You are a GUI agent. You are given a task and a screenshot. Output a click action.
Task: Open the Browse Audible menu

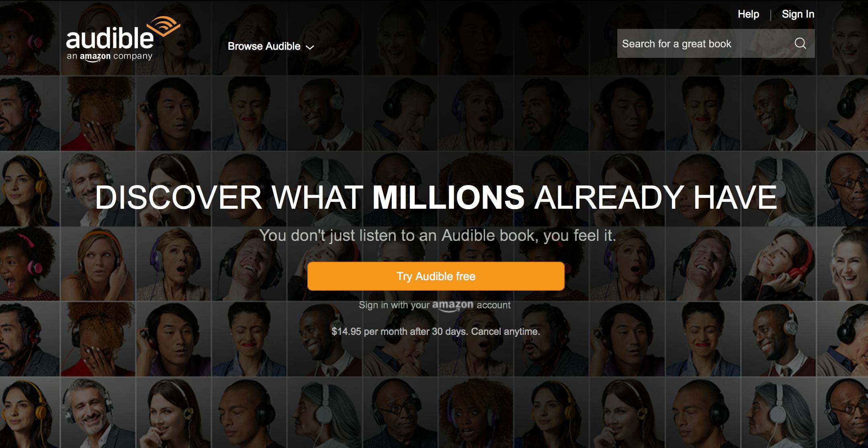tap(271, 47)
